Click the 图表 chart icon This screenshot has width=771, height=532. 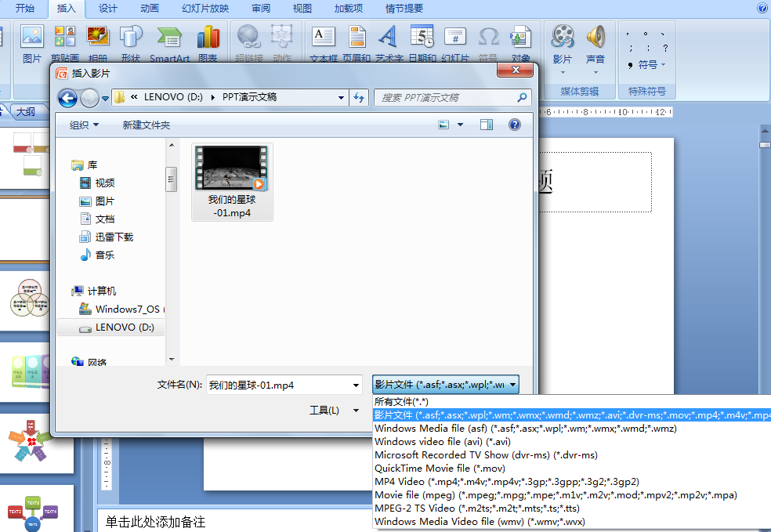tap(208, 36)
